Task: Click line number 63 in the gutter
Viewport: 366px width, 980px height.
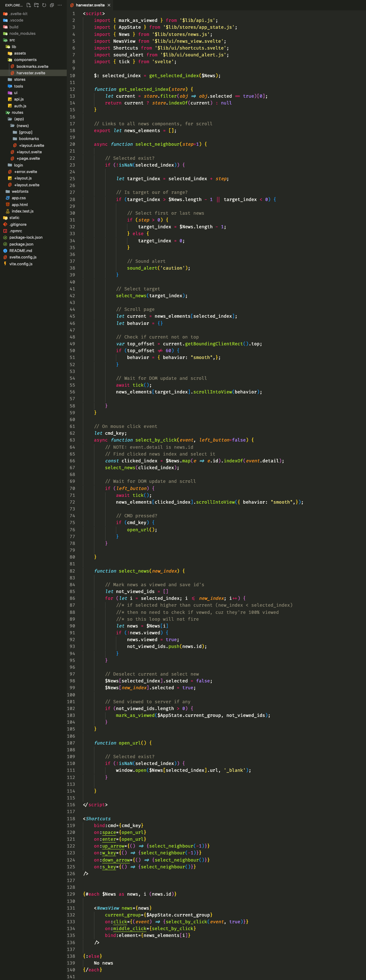Action: click(72, 440)
